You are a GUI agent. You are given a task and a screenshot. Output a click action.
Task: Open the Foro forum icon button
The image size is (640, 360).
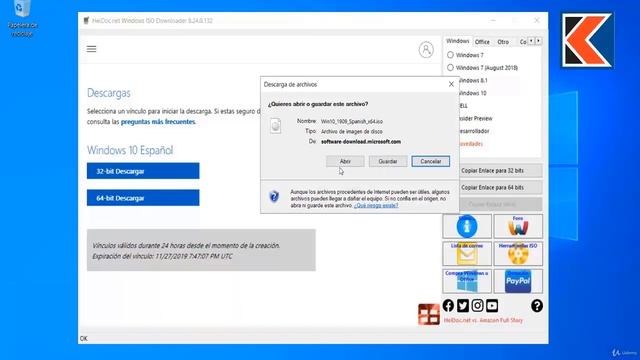click(x=518, y=226)
